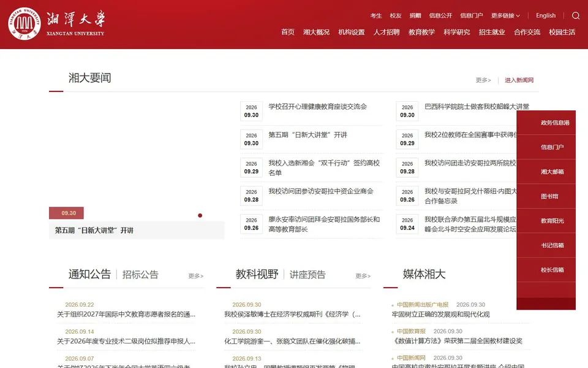588x368 pixels.
Task: Click slide caption 第五期“日新大讲堂”开讲
Action: click(94, 231)
